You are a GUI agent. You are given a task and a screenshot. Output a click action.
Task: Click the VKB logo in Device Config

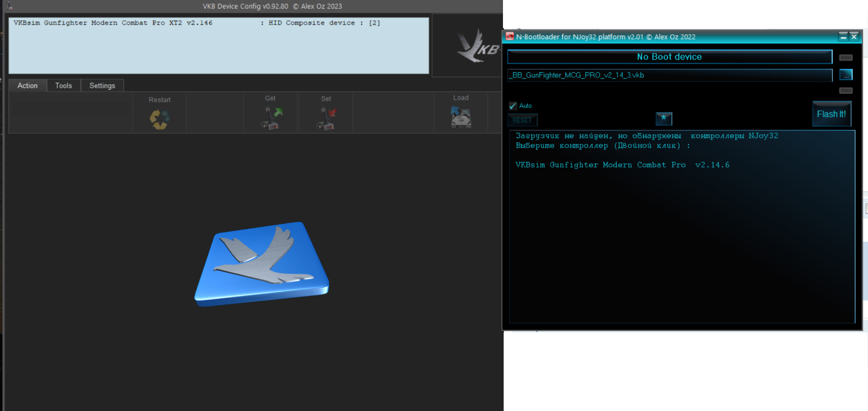(x=477, y=46)
